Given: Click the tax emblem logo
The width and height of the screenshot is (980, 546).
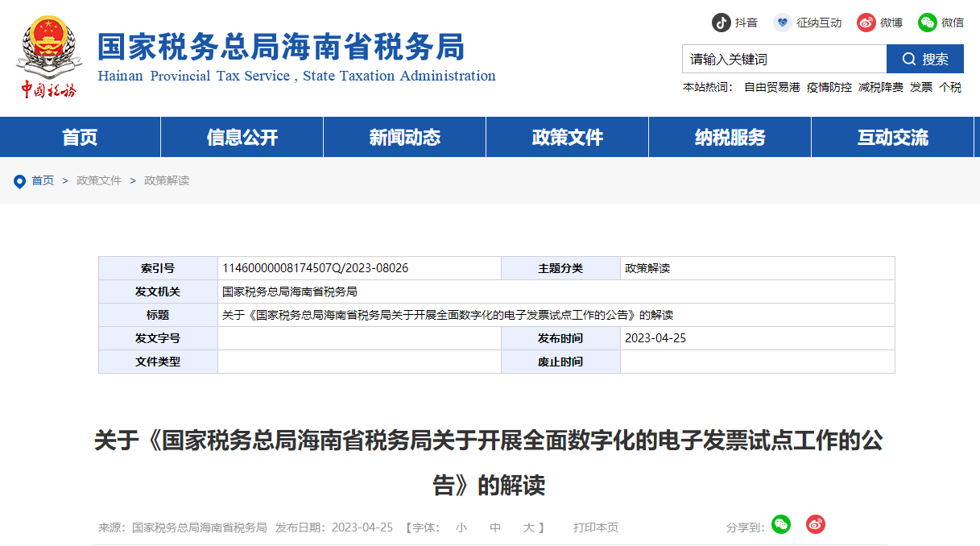Looking at the screenshot, I should (x=48, y=56).
